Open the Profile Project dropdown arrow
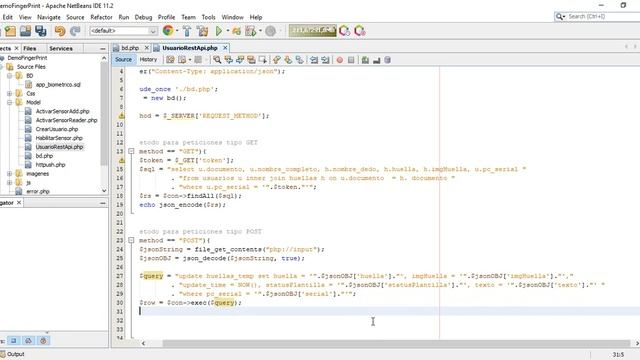The width and height of the screenshot is (640, 360). (260, 31)
